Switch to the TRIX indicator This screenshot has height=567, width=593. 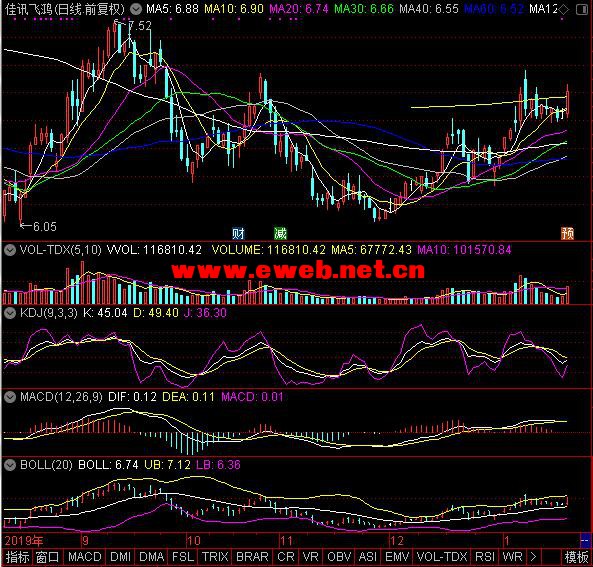click(215, 557)
